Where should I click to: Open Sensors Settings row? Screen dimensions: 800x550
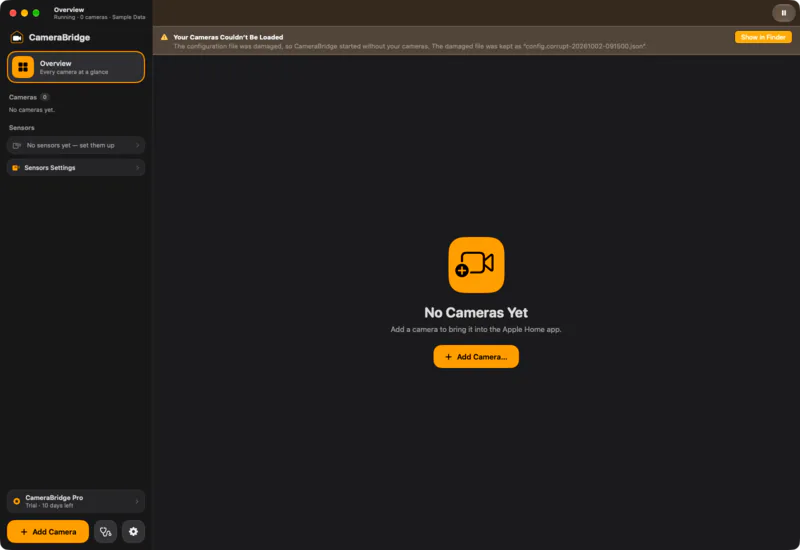[x=76, y=168]
